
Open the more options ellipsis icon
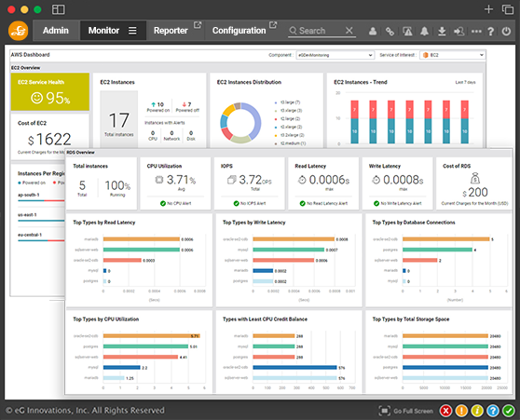(476, 31)
